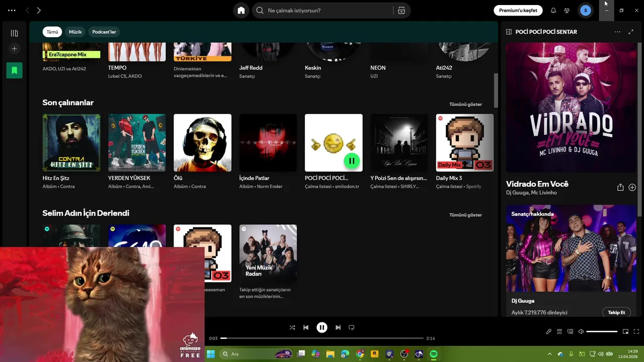The width and height of the screenshot is (644, 362).
Task: Show hidden tray icons chevron
Action: pyautogui.click(x=549, y=354)
